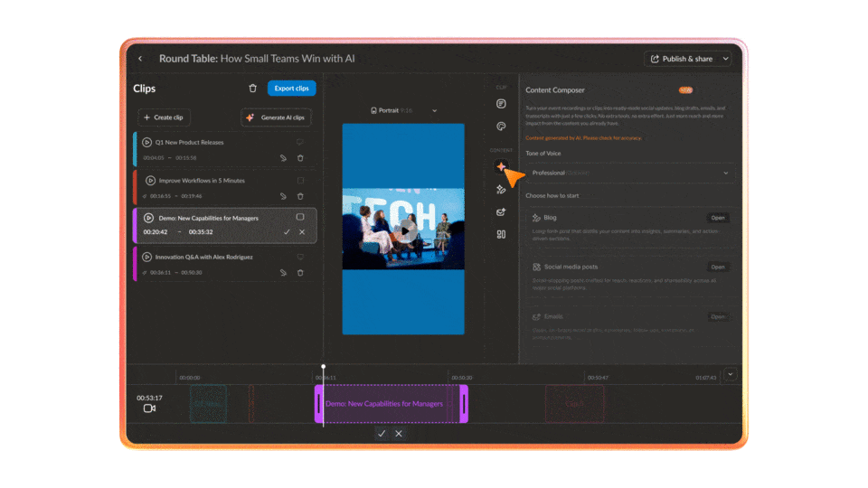Open the blog writer pen icon in the sidebar
The image size is (868, 488).
(x=501, y=190)
